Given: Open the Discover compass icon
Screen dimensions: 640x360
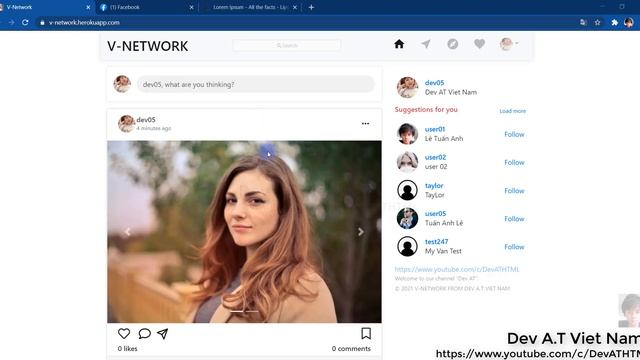Looking at the screenshot, I should (453, 44).
